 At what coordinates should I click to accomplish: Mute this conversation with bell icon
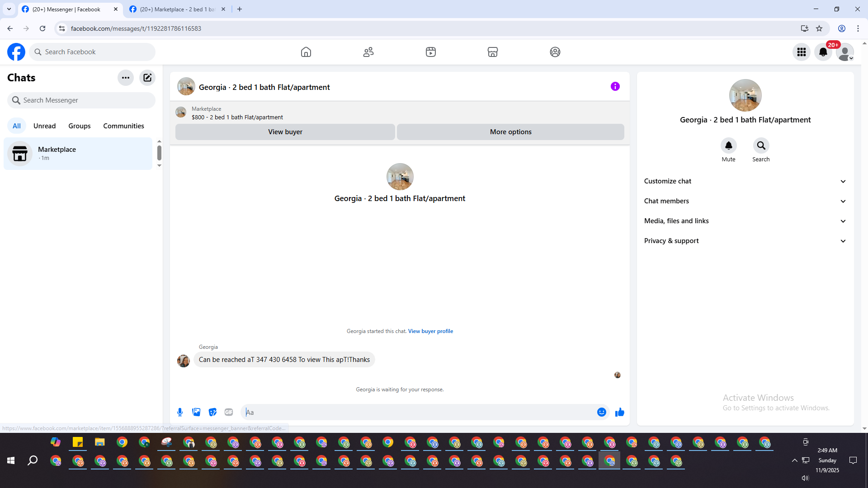[x=728, y=145]
